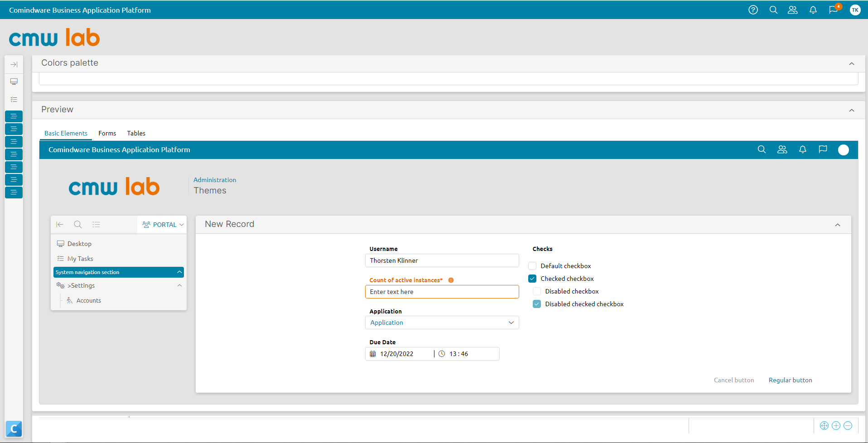Click the white avatar circle in preview header
Image resolution: width=868 pixels, height=443 pixels.
844,150
